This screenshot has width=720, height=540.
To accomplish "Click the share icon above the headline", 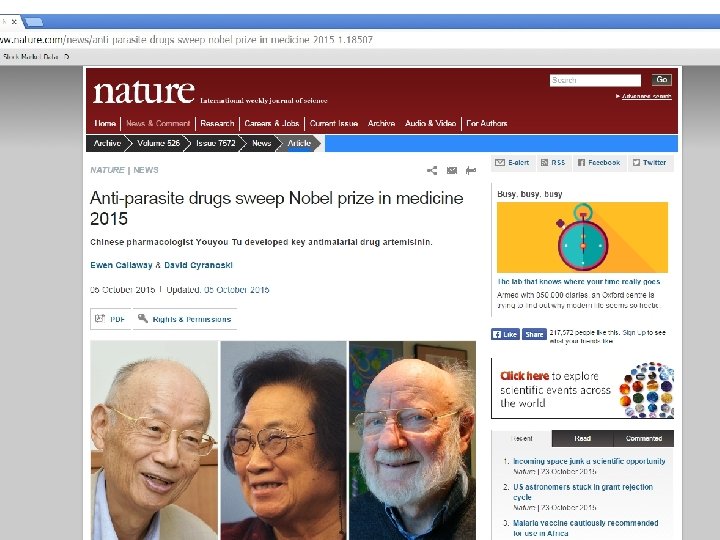I will point(432,170).
